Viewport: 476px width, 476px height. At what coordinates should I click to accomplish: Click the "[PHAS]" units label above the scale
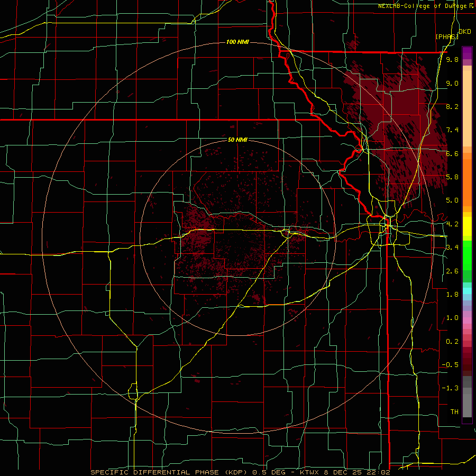(447, 36)
